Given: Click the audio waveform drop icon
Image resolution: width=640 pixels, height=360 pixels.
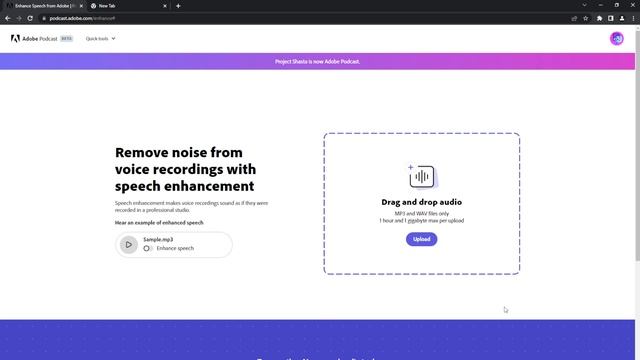Looking at the screenshot, I should click(422, 177).
